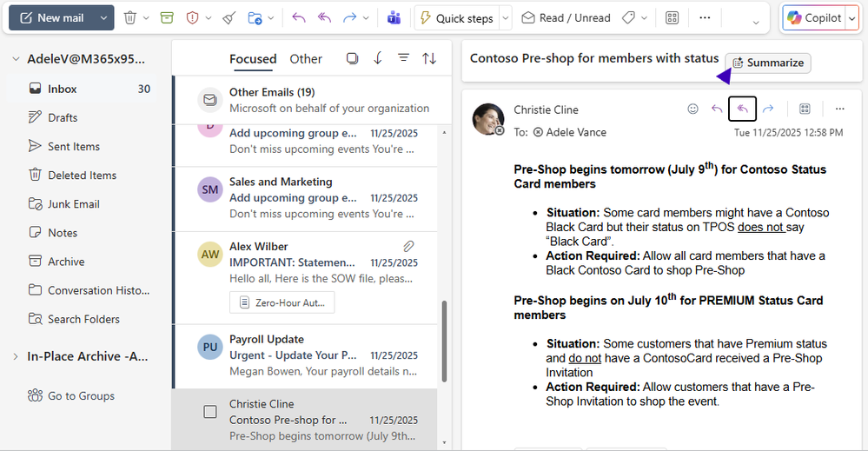Open Search Folders item

click(x=82, y=319)
